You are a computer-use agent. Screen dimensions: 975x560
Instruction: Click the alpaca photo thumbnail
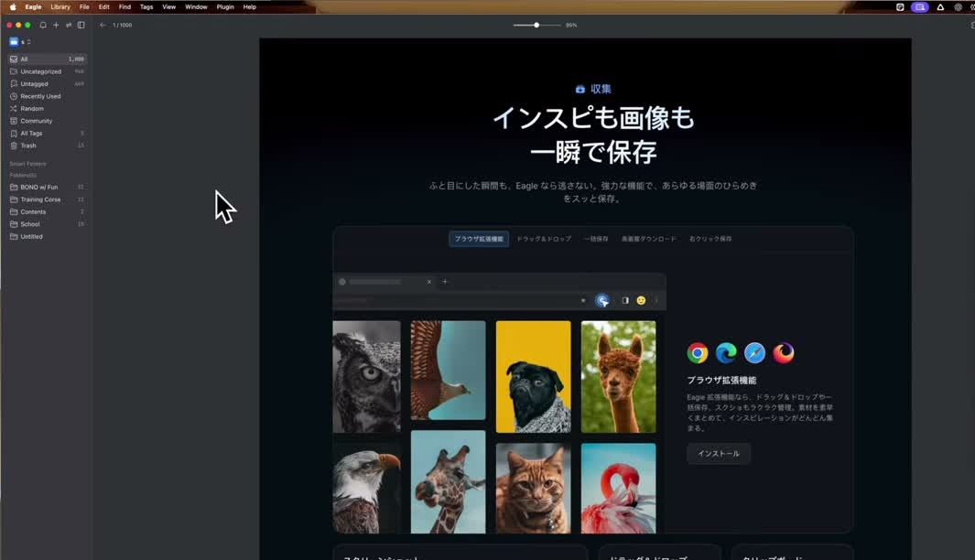[619, 377]
